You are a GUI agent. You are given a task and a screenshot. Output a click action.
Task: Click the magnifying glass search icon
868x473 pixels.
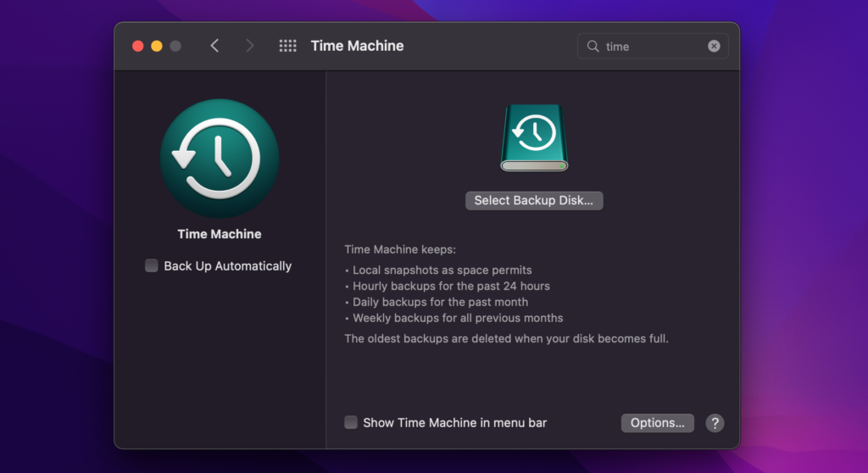tap(593, 47)
